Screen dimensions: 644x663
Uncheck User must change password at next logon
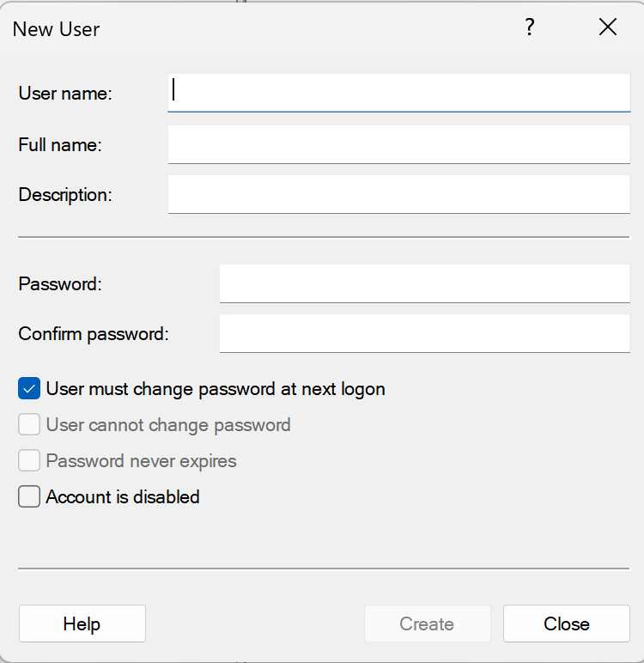29,389
